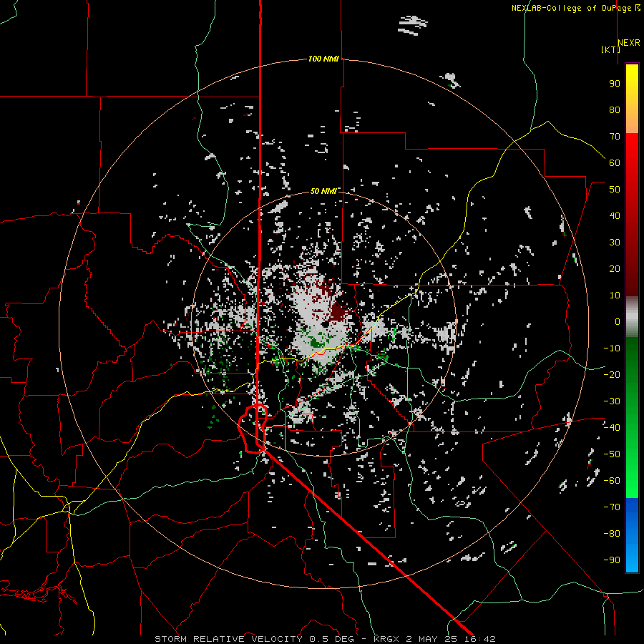Click the -80 value on velocity scale
Screen dimensions: 644x644
tap(612, 534)
